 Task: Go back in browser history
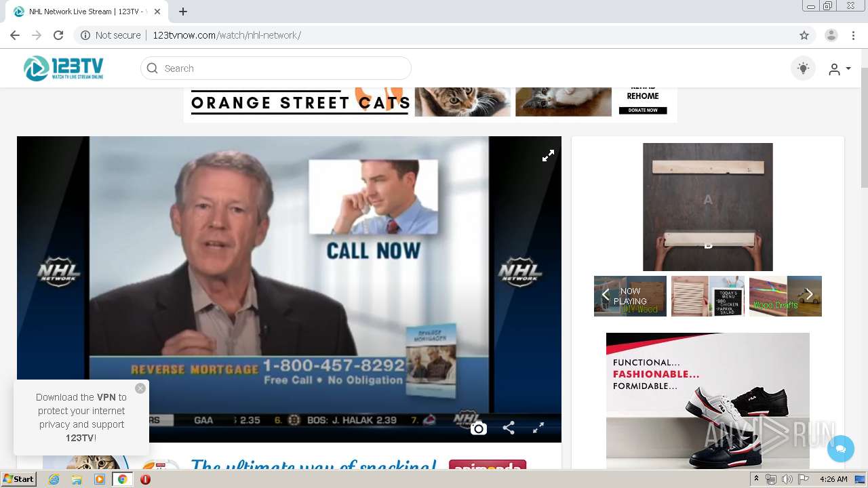[x=15, y=35]
